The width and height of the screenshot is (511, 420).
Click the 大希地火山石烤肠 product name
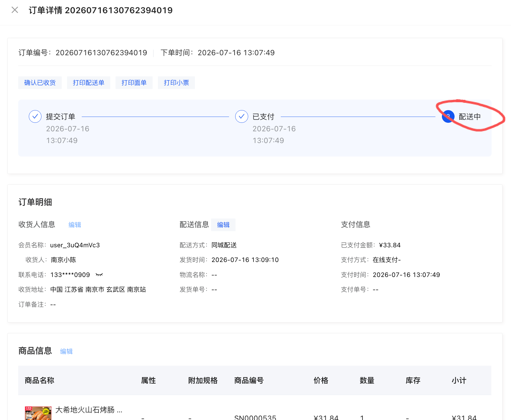[89, 410]
